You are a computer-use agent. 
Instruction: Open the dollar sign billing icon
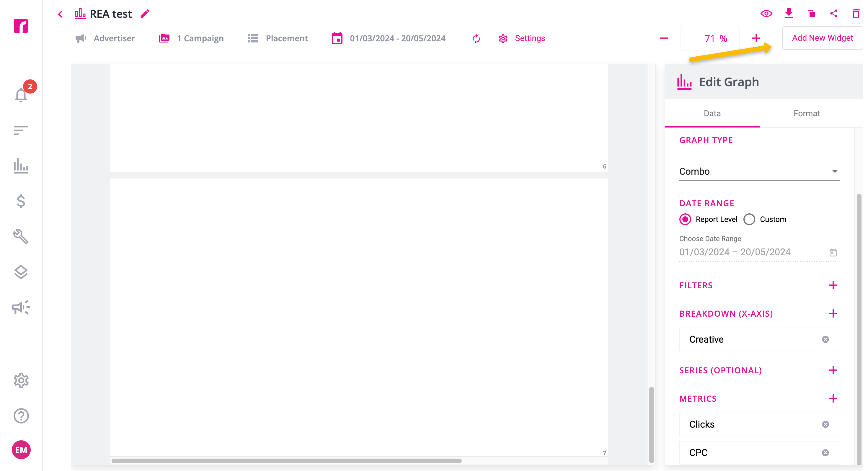pyautogui.click(x=21, y=201)
